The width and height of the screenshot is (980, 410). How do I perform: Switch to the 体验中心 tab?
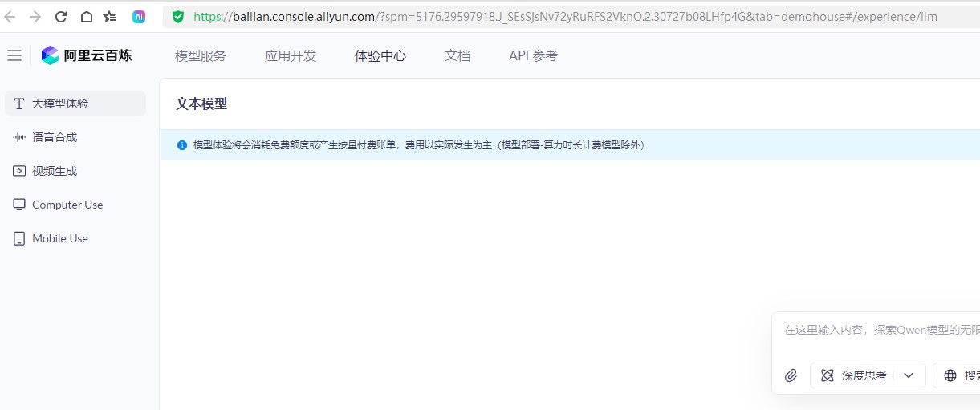click(380, 55)
